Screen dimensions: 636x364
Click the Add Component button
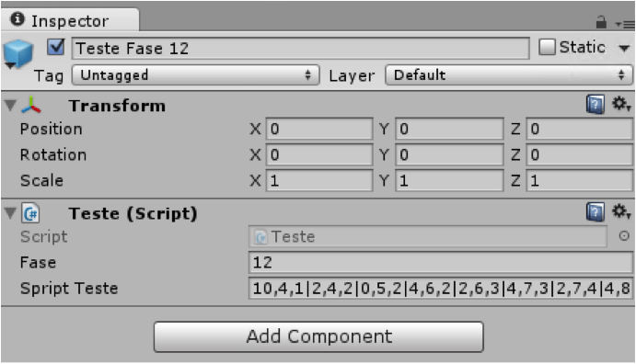click(x=318, y=336)
